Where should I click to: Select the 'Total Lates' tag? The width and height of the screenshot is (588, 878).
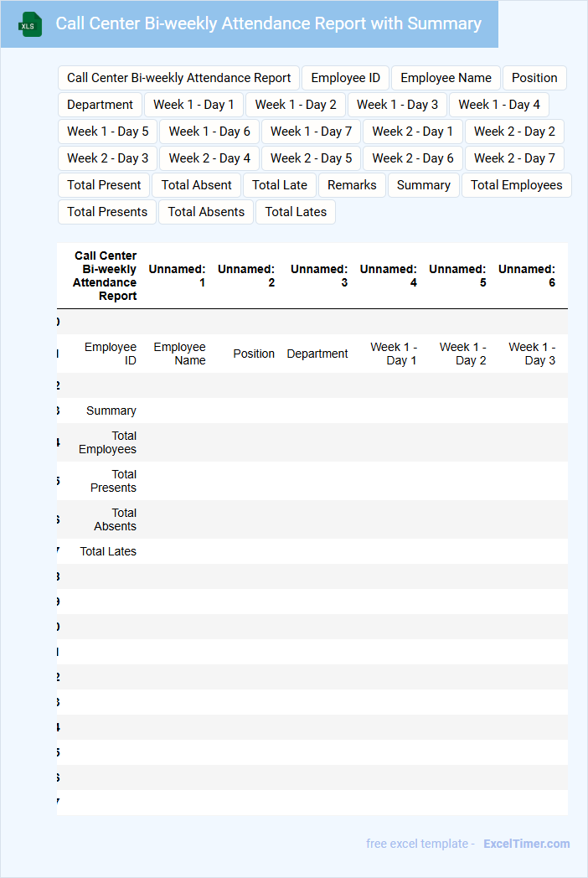click(x=296, y=212)
